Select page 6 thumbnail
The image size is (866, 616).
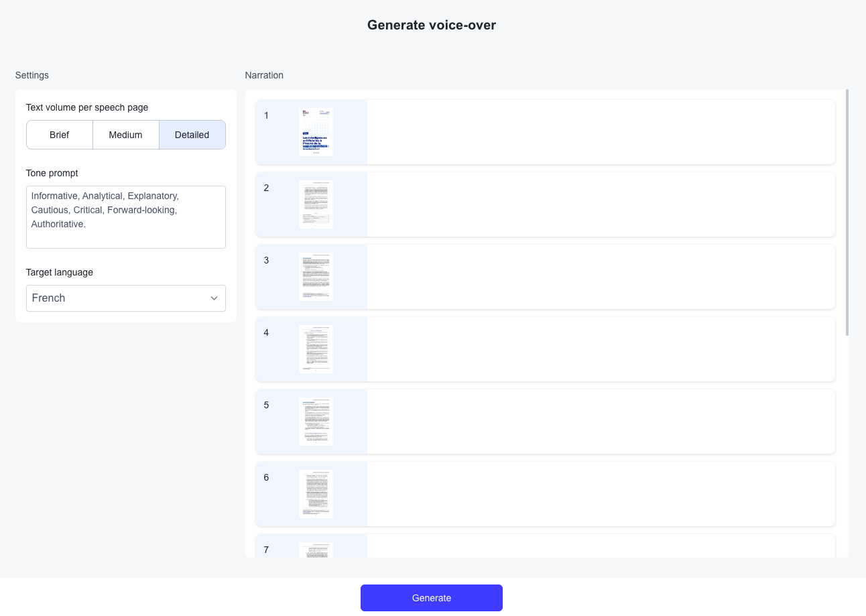coord(316,494)
